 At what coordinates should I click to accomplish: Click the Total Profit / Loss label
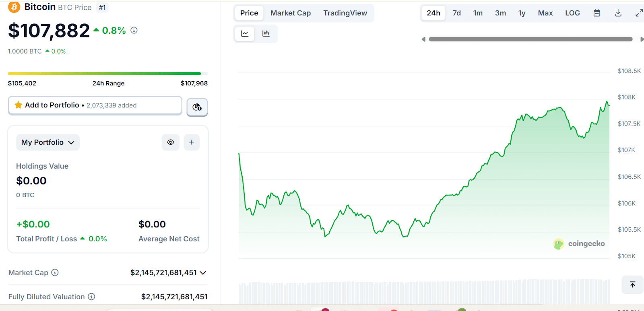[46, 239]
